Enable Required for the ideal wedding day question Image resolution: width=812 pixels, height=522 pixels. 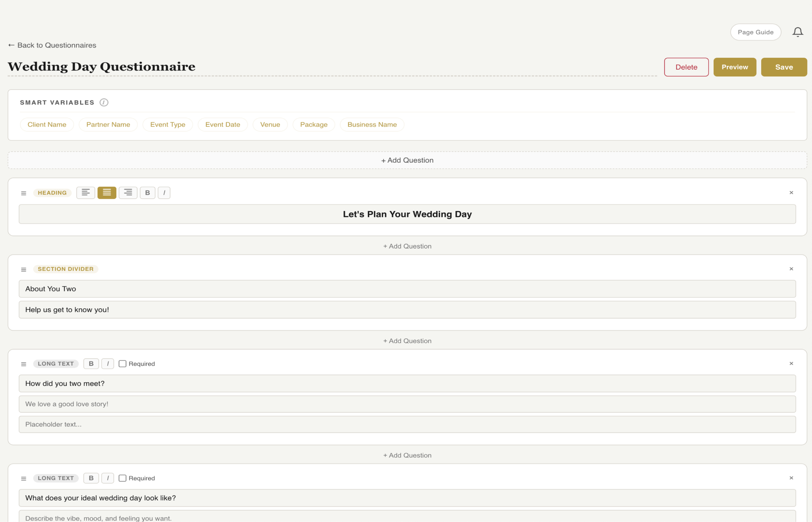123,478
